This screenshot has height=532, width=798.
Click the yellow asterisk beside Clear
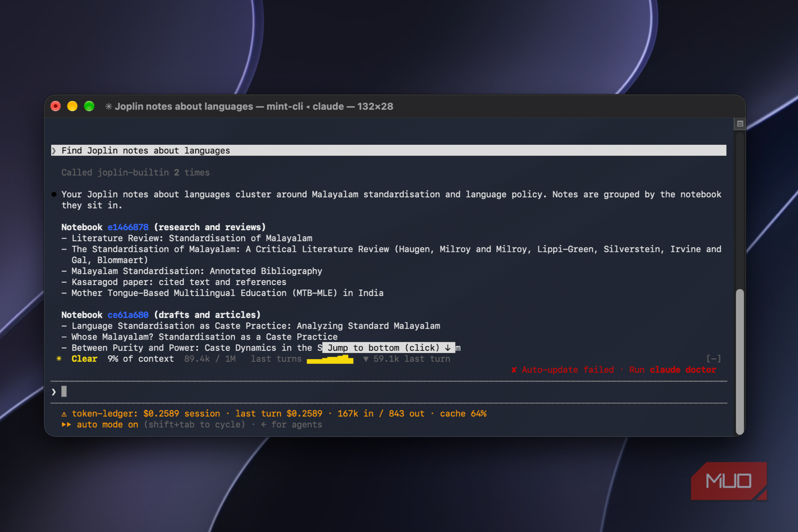59,359
